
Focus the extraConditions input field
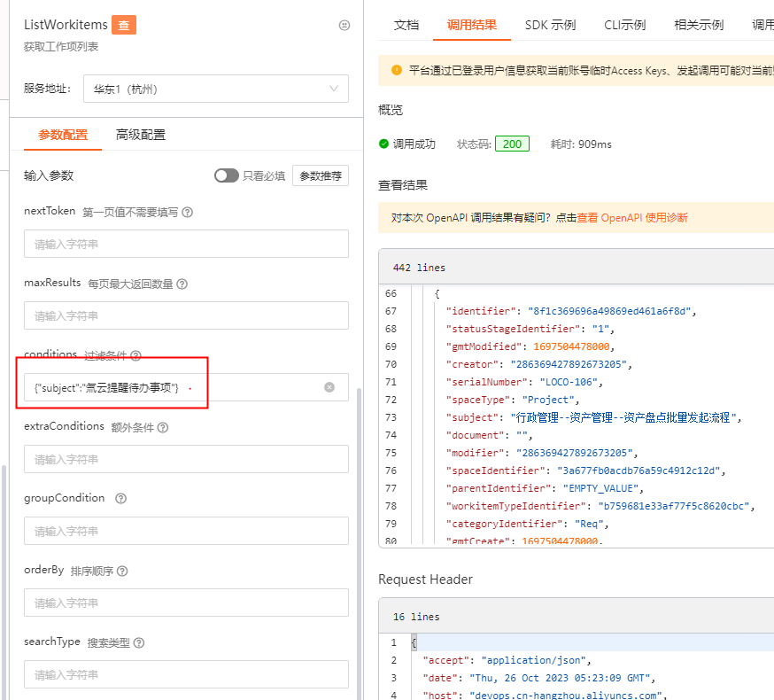point(186,459)
